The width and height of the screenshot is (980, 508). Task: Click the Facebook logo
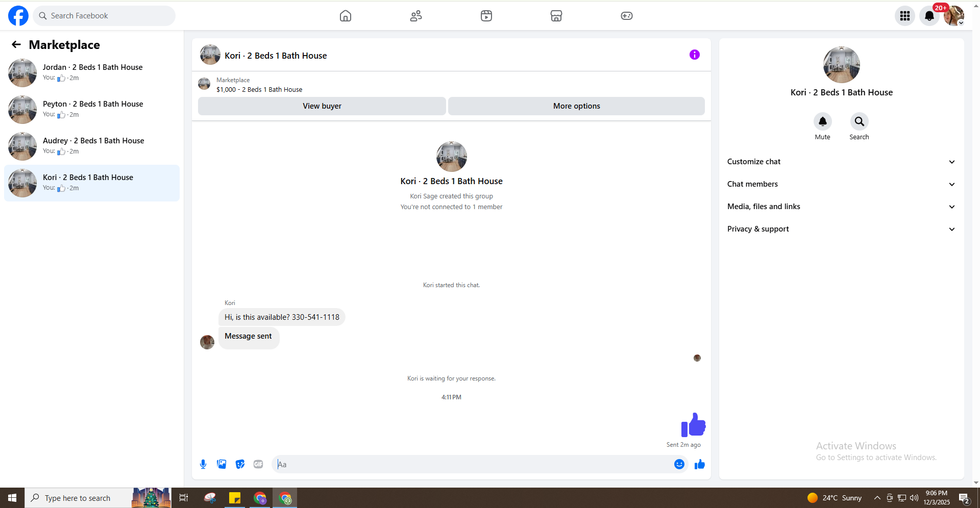tap(18, 16)
